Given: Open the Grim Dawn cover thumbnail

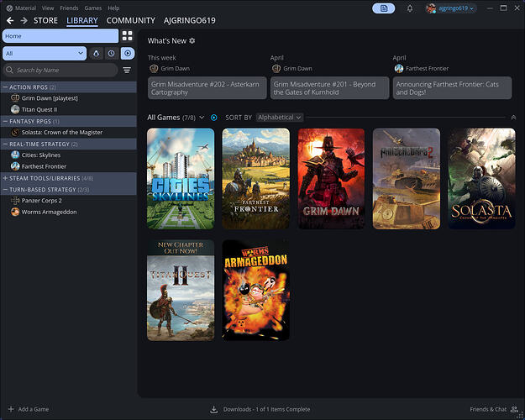Looking at the screenshot, I should pyautogui.click(x=331, y=179).
